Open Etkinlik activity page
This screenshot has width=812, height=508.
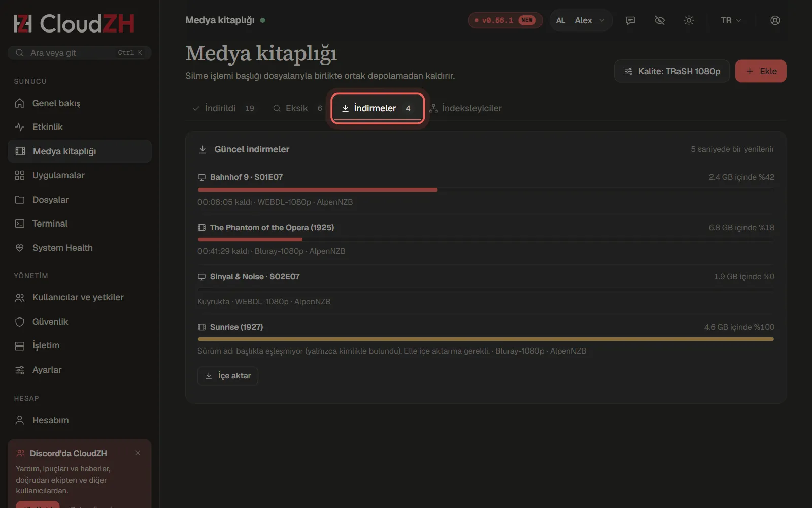pos(80,127)
